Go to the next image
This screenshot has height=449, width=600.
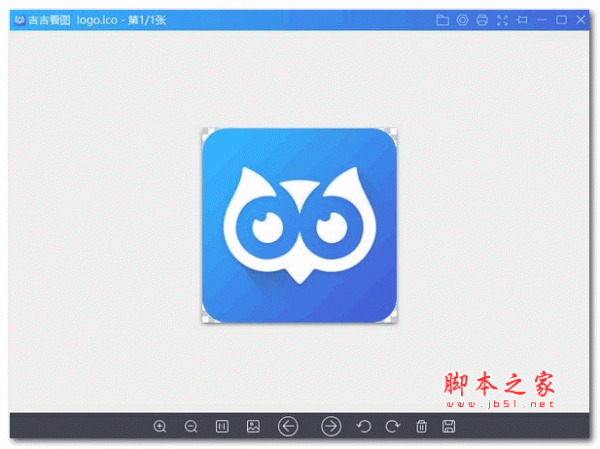(x=331, y=426)
